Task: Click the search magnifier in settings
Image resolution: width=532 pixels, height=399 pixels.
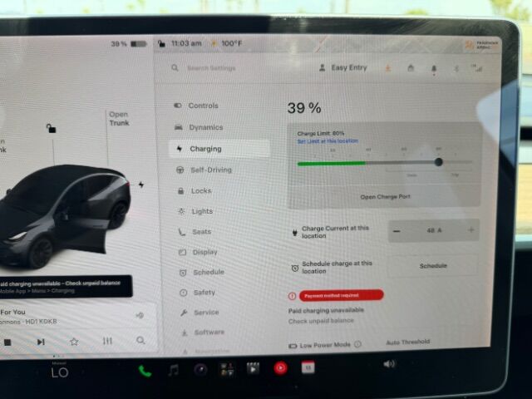Action: (x=175, y=68)
